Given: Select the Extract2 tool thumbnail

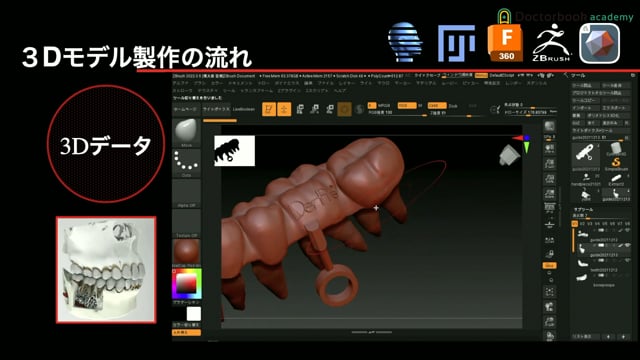Looking at the screenshot, I should pyautogui.click(x=616, y=179).
